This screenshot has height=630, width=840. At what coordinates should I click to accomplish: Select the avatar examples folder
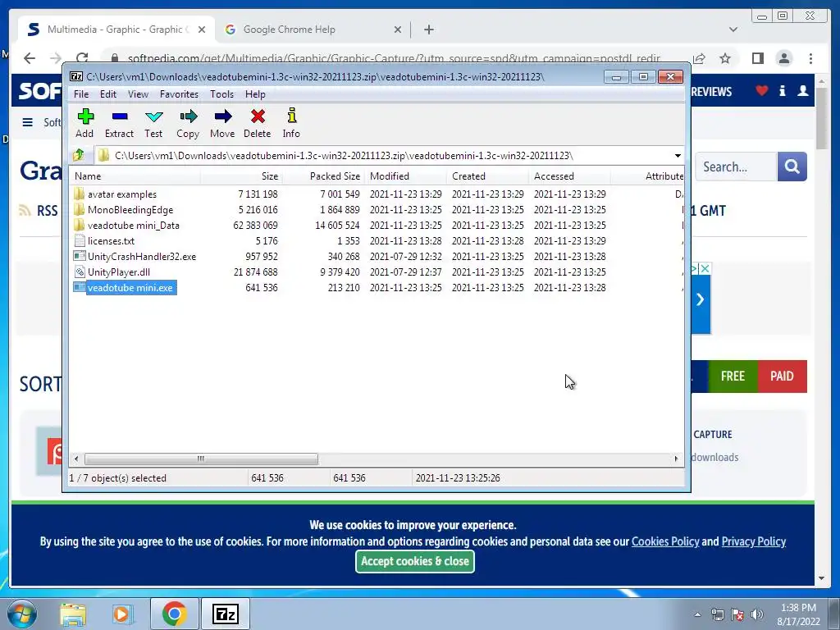pos(122,194)
